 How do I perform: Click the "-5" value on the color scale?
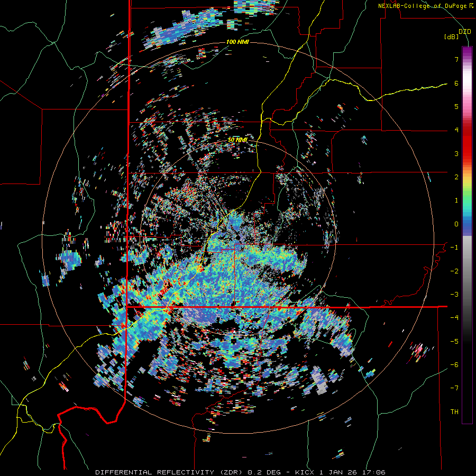[x=454, y=342]
